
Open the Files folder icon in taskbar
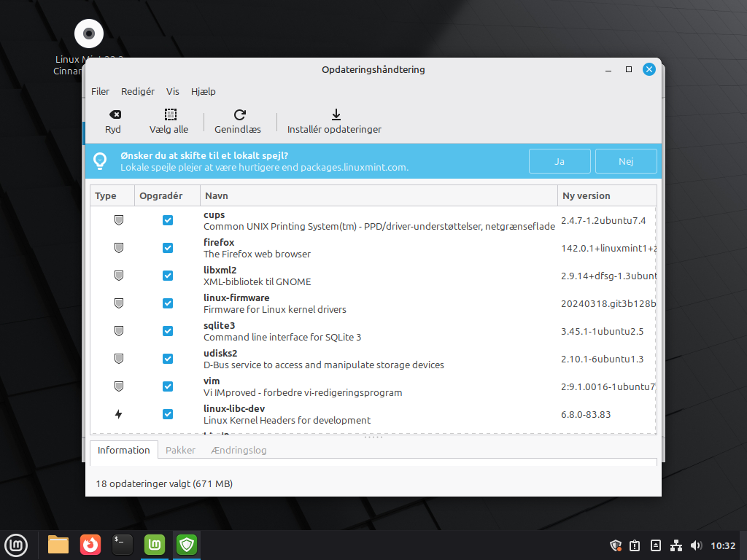pos(58,544)
